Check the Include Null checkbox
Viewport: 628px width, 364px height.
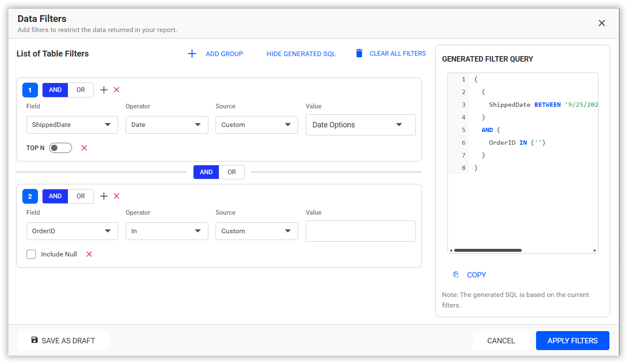point(31,254)
